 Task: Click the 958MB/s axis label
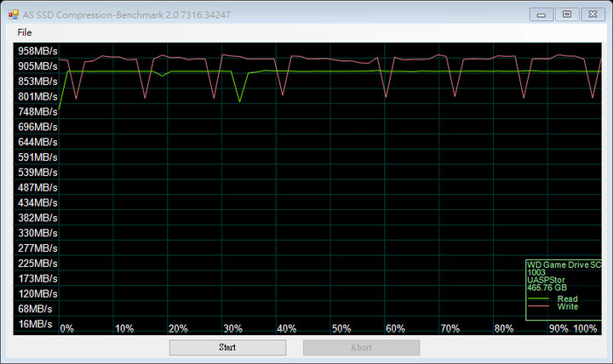point(37,51)
